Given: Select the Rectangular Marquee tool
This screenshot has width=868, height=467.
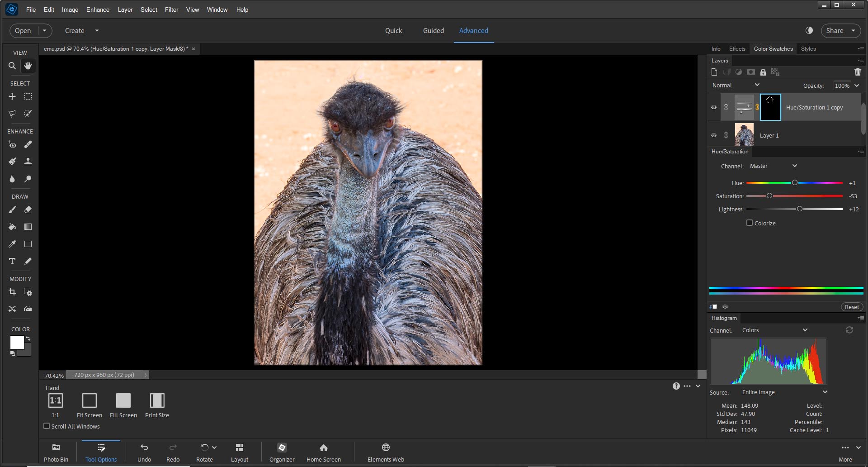Looking at the screenshot, I should coord(28,97).
